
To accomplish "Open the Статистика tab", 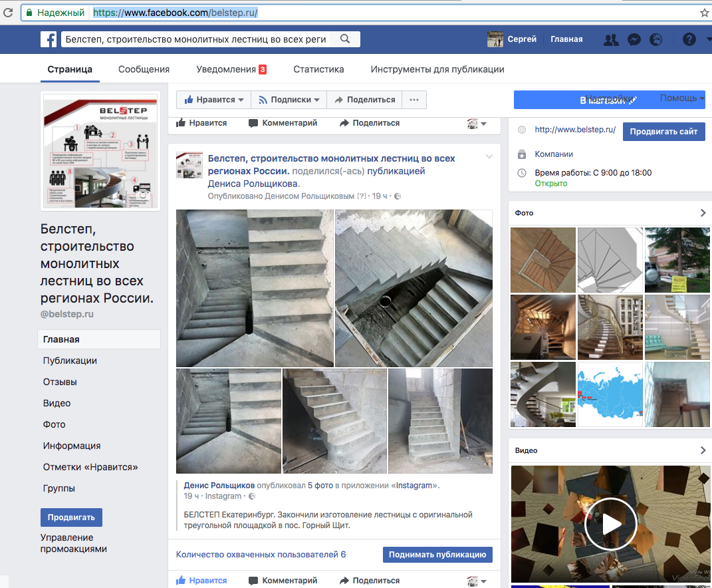I will [318, 69].
